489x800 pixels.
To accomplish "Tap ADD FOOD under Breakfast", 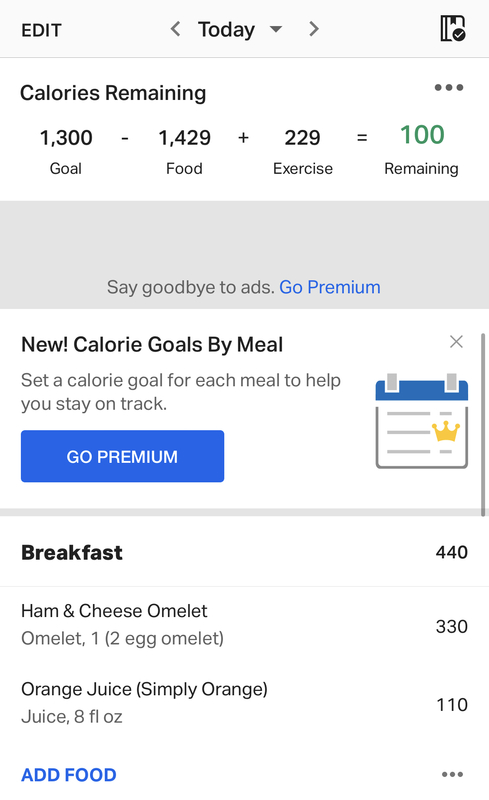I will [x=69, y=775].
